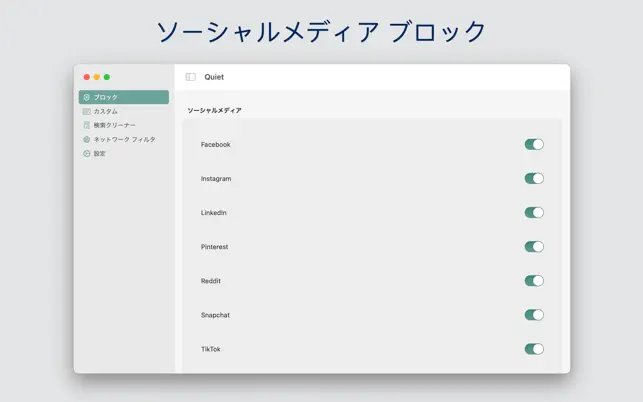Click the 設定 clock icon
Image resolution: width=643 pixels, height=402 pixels.
pyautogui.click(x=87, y=153)
